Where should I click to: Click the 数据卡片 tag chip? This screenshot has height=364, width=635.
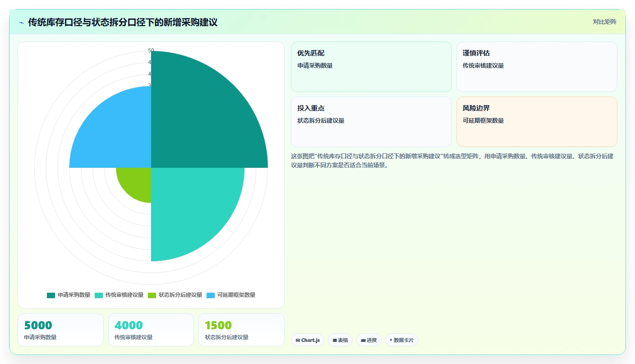[401, 340]
